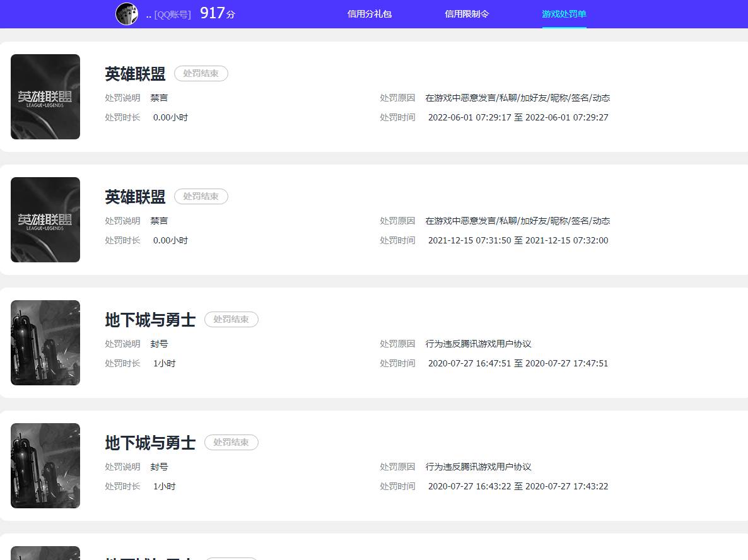
Task: Click the 0.00小时 penalty duration value
Action: tap(170, 117)
